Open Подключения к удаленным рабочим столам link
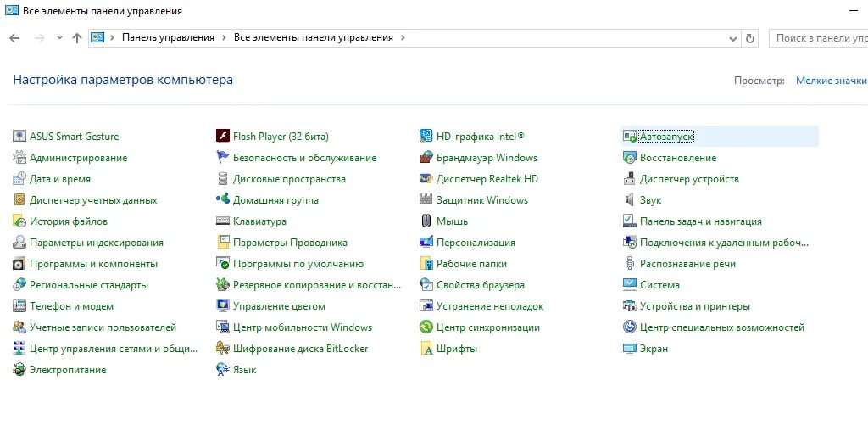The width and height of the screenshot is (868, 431). 724,243
